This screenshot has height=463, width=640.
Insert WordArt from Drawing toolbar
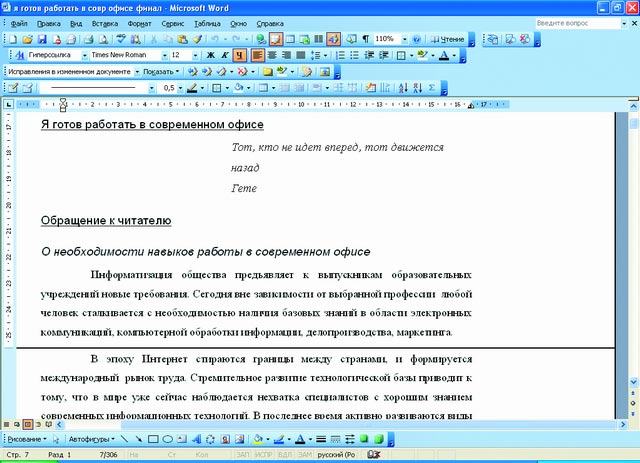click(x=196, y=439)
